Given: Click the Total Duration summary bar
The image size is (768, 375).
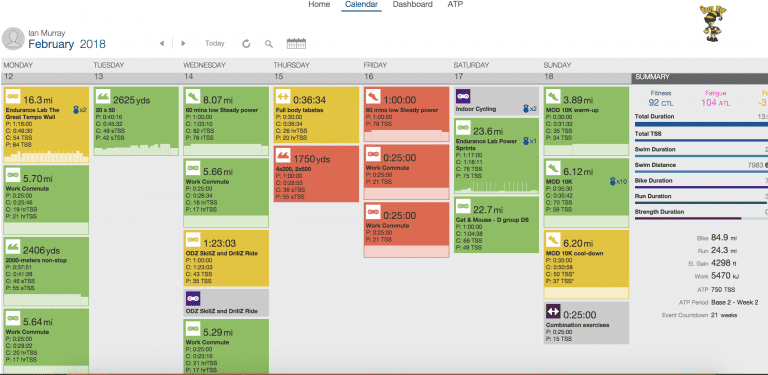Looking at the screenshot, I should point(700,124).
